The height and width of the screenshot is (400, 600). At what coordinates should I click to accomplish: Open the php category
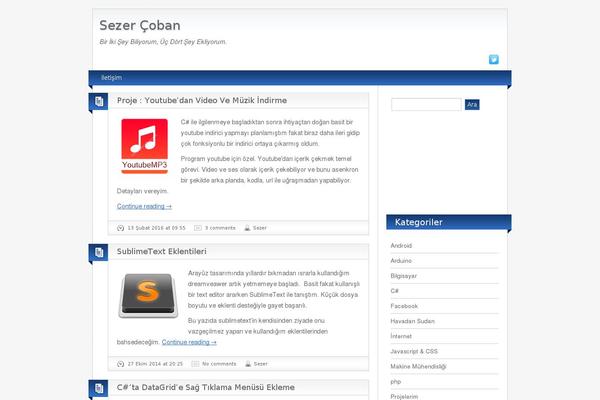coord(396,382)
